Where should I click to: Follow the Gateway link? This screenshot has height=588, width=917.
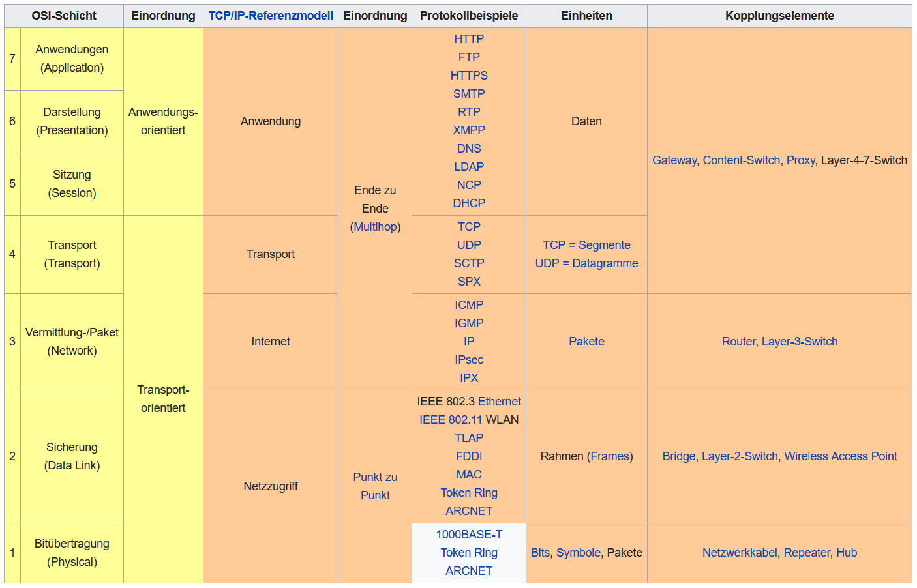tap(674, 160)
